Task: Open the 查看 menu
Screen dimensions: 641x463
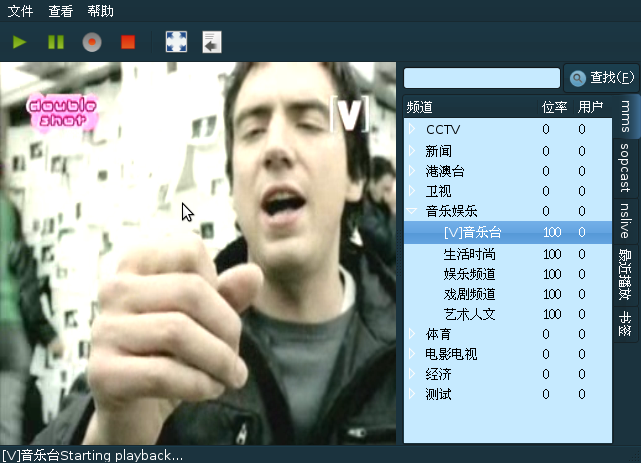Action: pyautogui.click(x=61, y=11)
